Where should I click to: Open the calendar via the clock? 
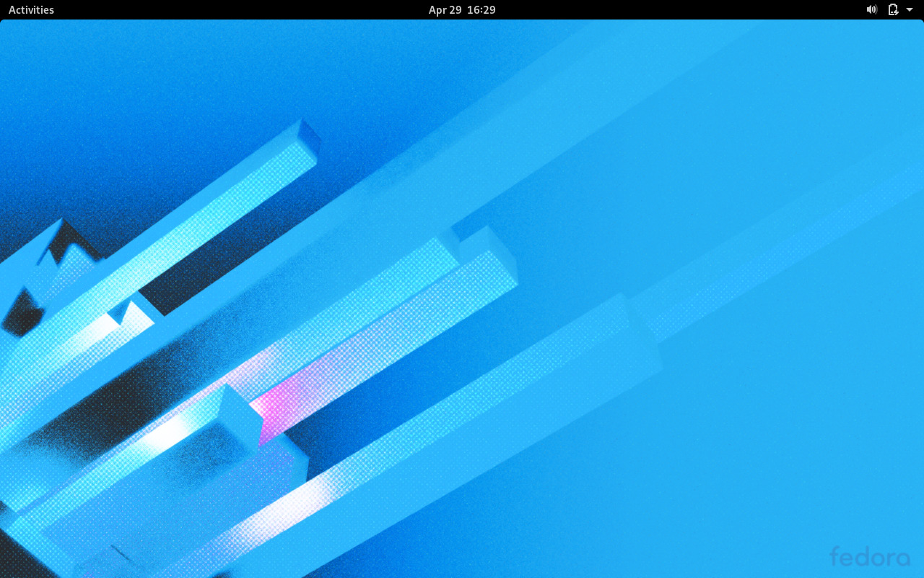pyautogui.click(x=462, y=9)
